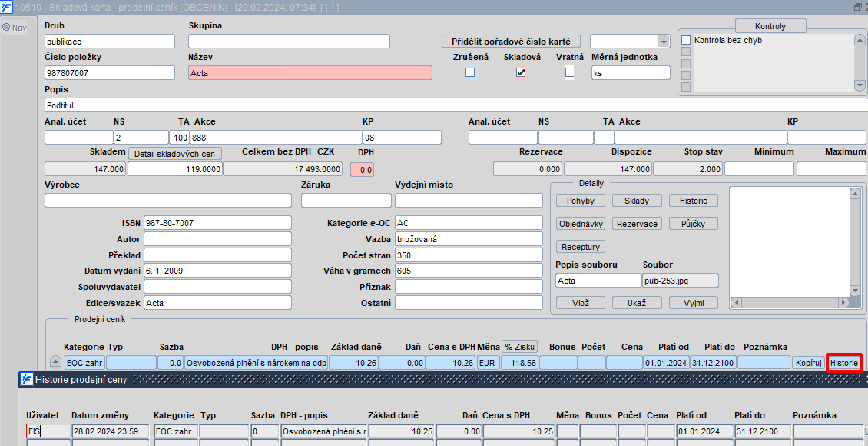The image size is (868, 446).
Task: Click the preview scrollbar right arrow
Action: coord(842,302)
